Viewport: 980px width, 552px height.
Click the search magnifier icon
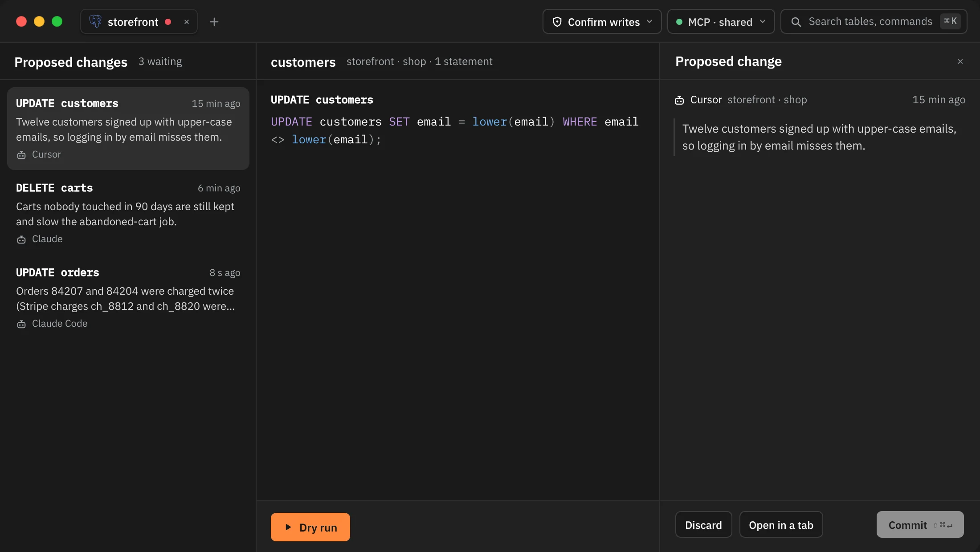(796, 22)
